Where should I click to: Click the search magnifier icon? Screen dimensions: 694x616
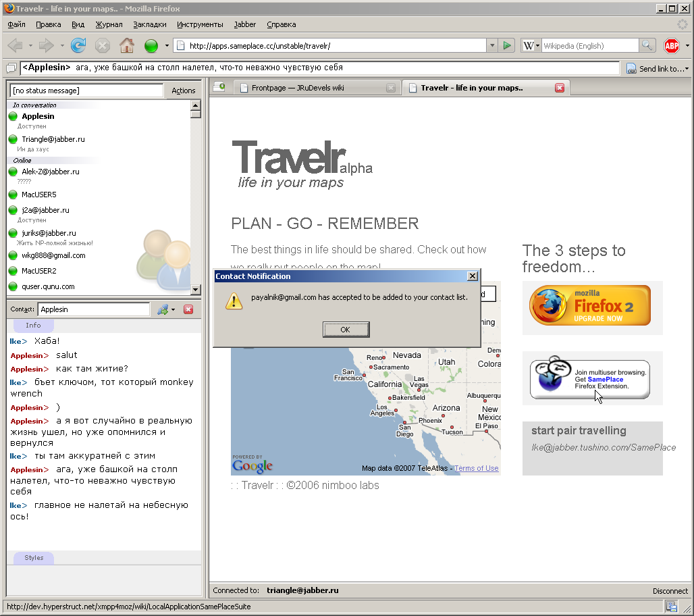pos(647,46)
